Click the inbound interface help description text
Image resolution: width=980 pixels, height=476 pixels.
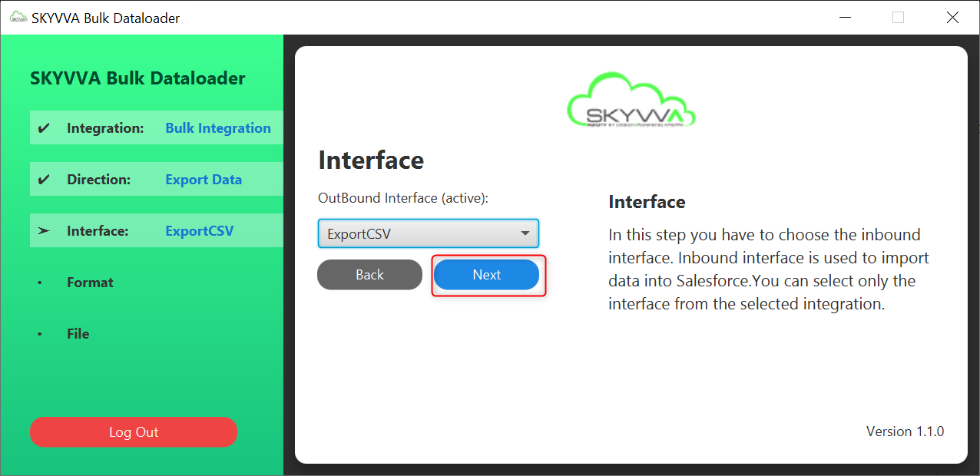[769, 269]
